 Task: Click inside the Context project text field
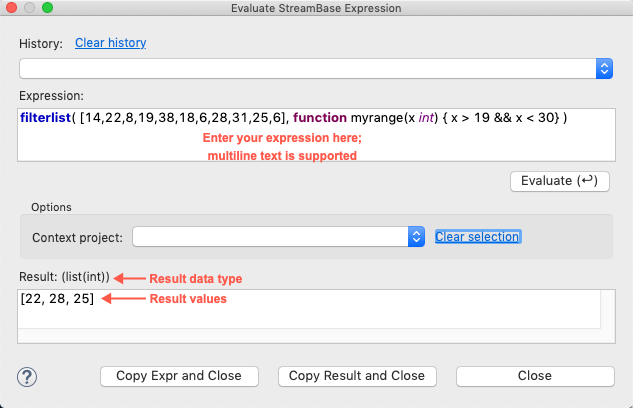(270, 237)
